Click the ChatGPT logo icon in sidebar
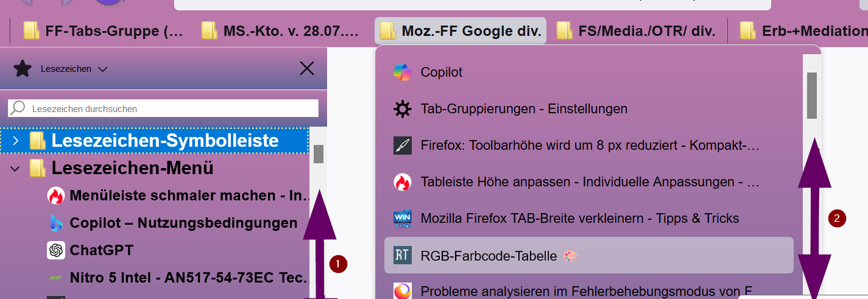Viewport: 868px width, 299px height. [x=56, y=250]
